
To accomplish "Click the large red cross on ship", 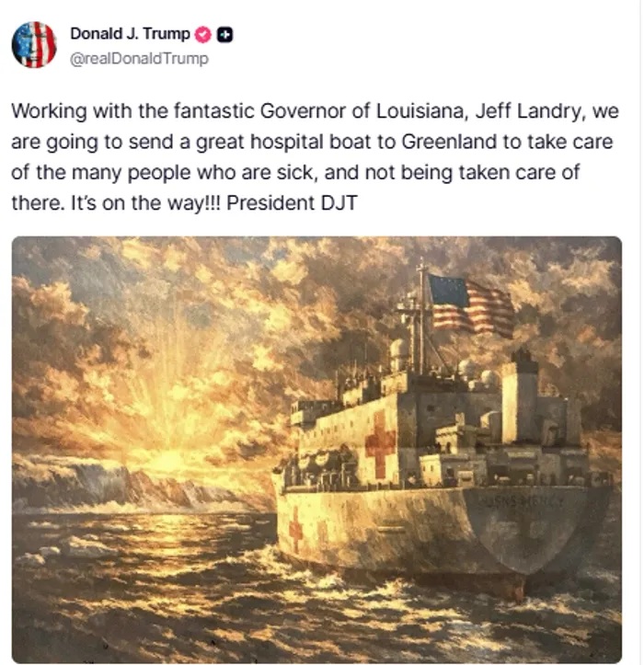I will 380,444.
